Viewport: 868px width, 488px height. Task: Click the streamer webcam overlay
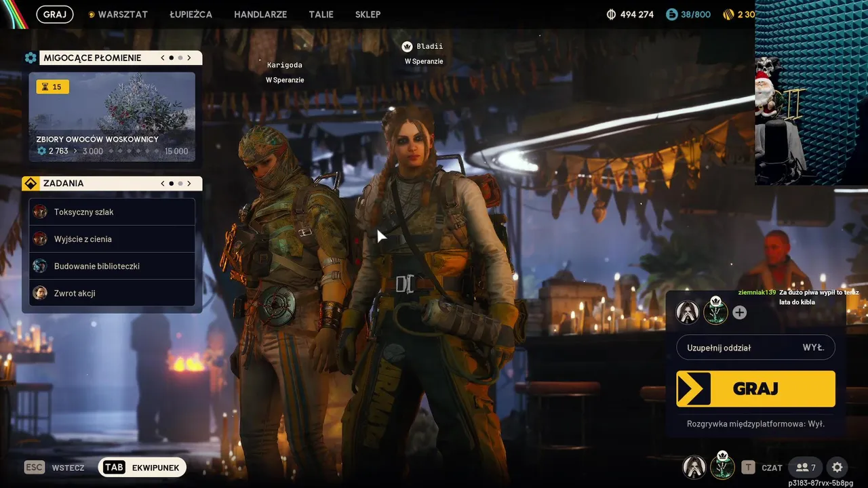coord(811,92)
